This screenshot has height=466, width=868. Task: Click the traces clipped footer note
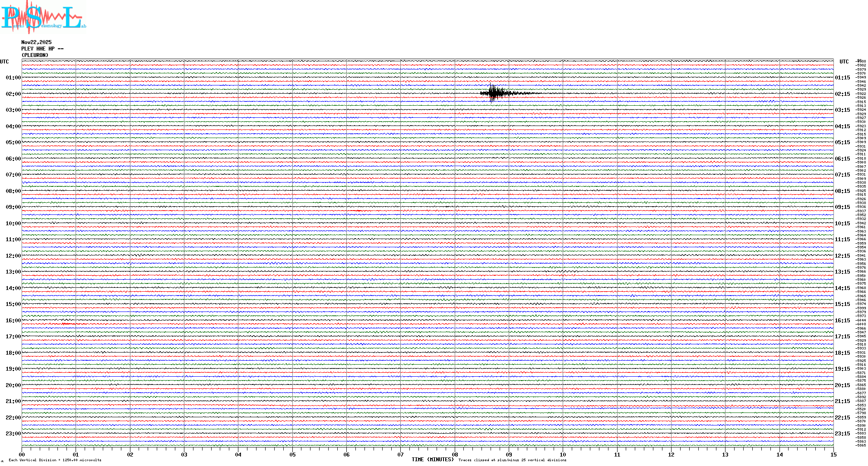click(x=512, y=460)
